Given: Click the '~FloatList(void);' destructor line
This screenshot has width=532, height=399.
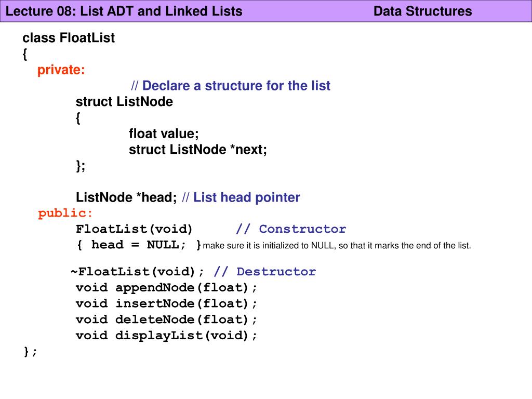Looking at the screenshot, I should (137, 272).
